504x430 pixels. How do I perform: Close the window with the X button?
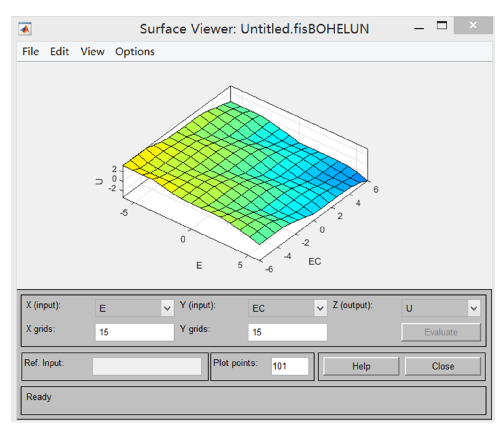(x=473, y=25)
